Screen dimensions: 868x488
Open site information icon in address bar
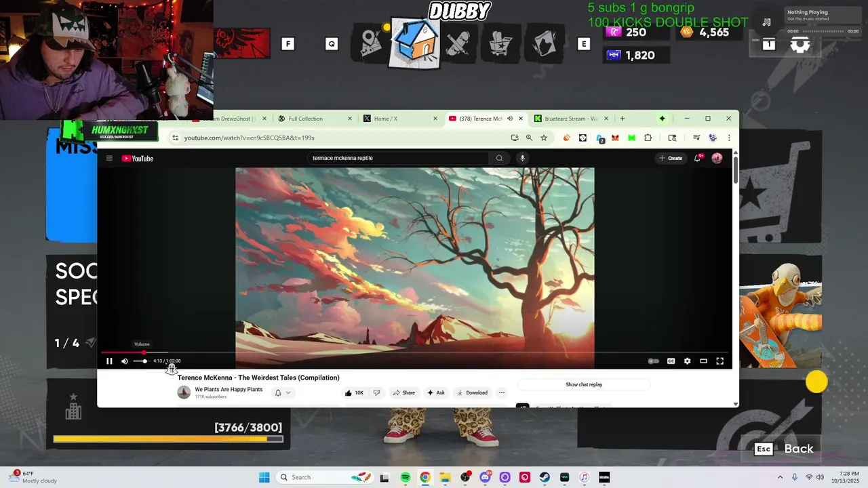pyautogui.click(x=175, y=138)
